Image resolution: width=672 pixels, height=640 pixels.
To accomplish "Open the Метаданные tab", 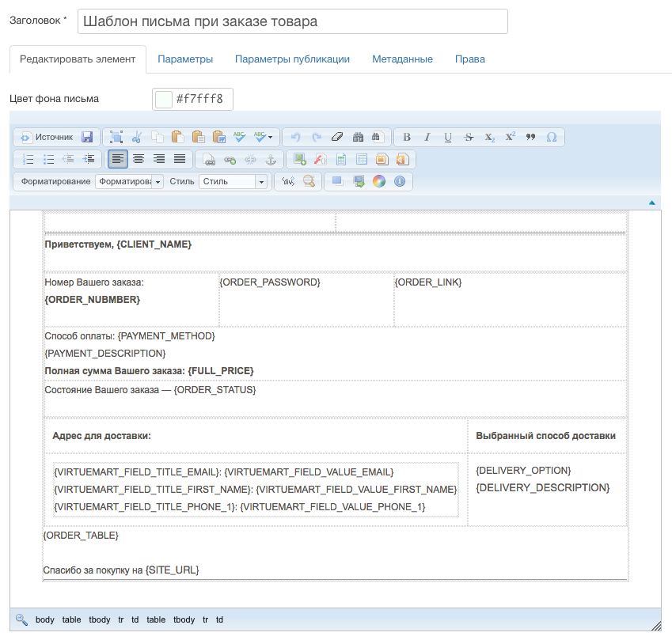I will (402, 59).
